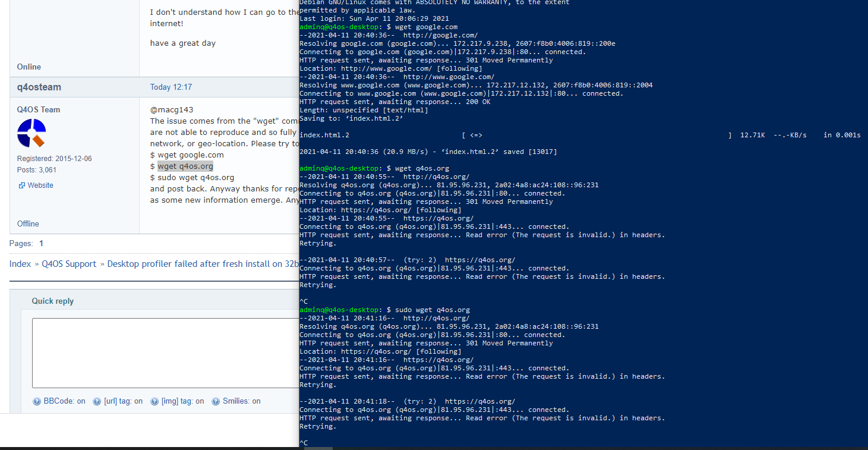Click the 'BBCode: on' help link

(x=64, y=401)
